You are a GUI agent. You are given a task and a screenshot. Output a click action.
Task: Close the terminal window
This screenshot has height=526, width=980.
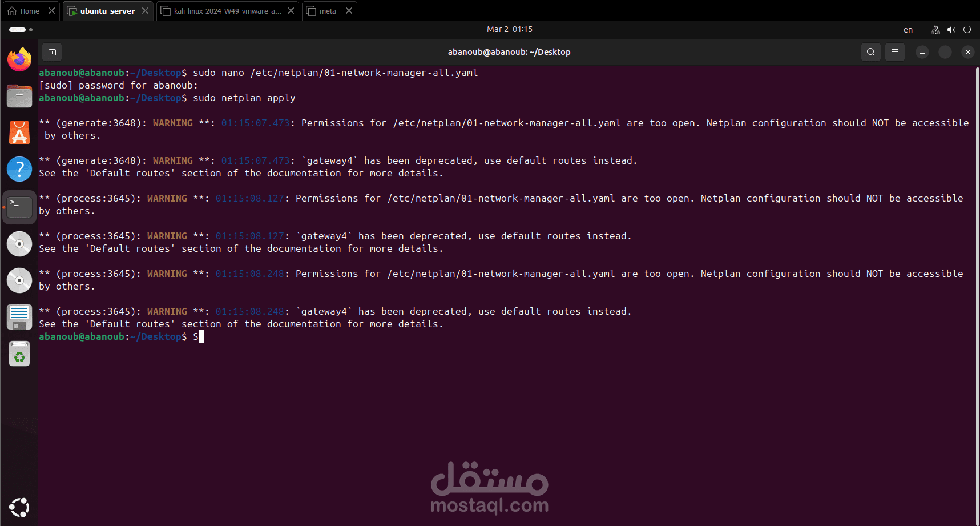968,52
